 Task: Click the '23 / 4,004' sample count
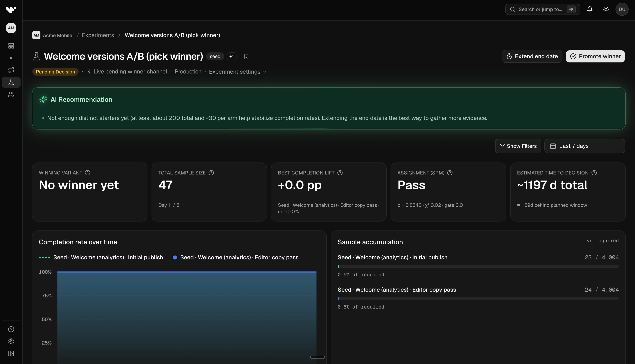(602, 257)
